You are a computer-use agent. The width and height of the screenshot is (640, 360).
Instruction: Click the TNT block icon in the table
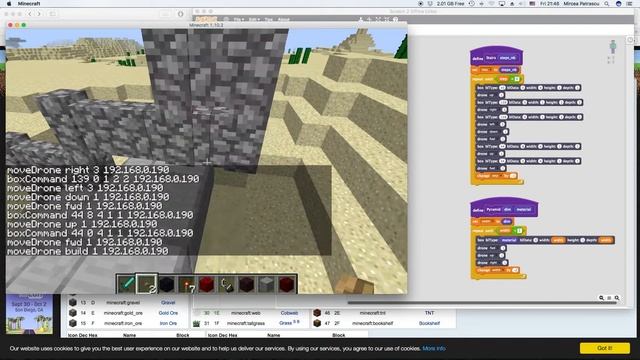(317, 313)
